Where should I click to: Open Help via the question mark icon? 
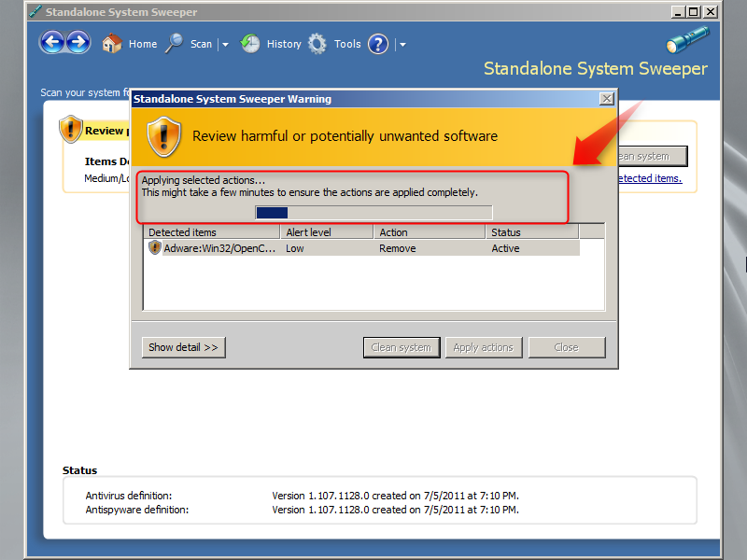pos(377,44)
